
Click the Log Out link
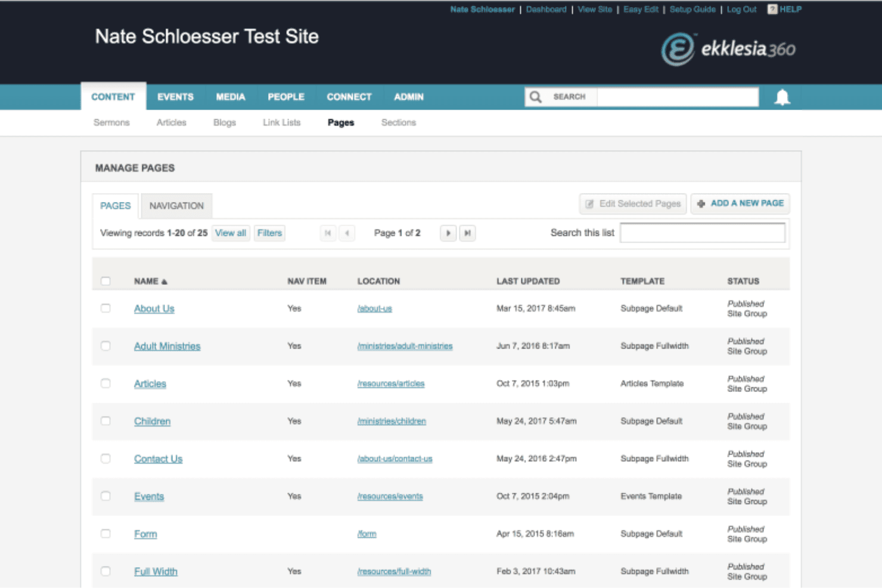click(x=741, y=10)
